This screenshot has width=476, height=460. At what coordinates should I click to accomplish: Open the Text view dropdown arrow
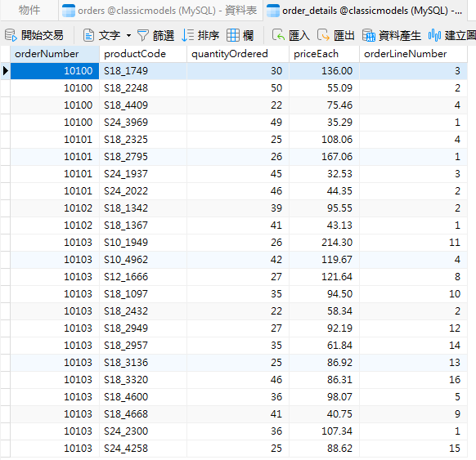(128, 35)
